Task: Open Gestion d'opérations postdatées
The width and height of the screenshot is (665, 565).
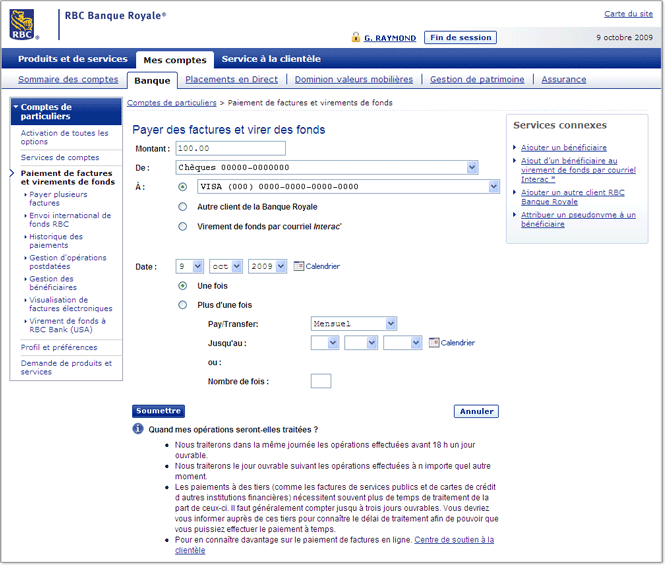Action: click(x=67, y=262)
